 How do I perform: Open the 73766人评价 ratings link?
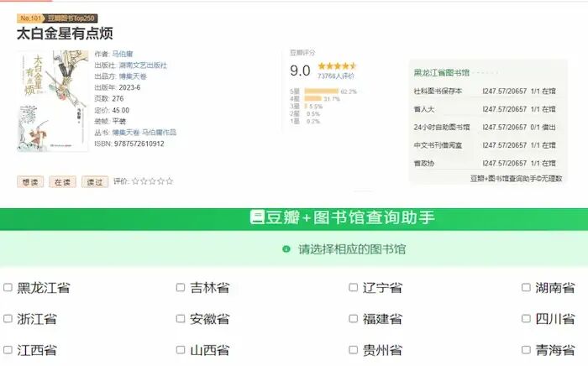point(336,76)
